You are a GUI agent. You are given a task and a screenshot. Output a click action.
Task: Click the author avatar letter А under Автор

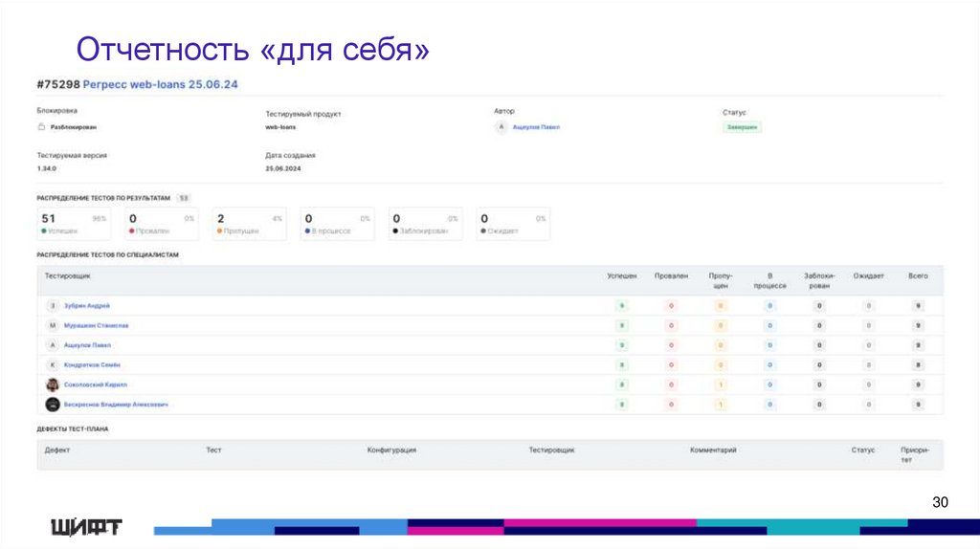pos(501,127)
